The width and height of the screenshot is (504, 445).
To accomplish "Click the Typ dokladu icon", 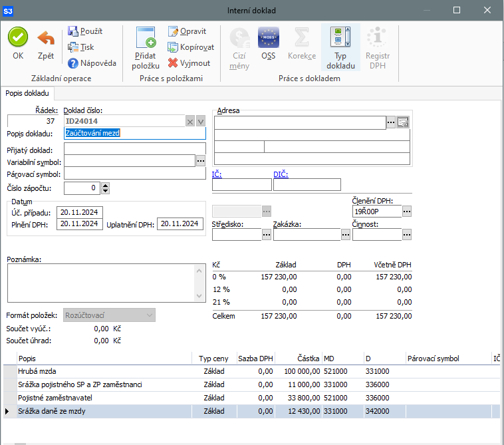I will coord(340,37).
